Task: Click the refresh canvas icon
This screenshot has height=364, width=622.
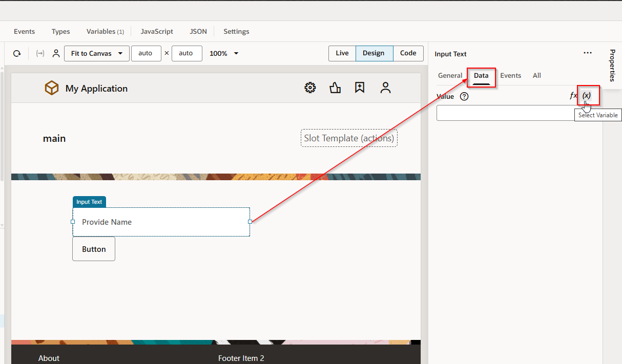Action: (17, 53)
